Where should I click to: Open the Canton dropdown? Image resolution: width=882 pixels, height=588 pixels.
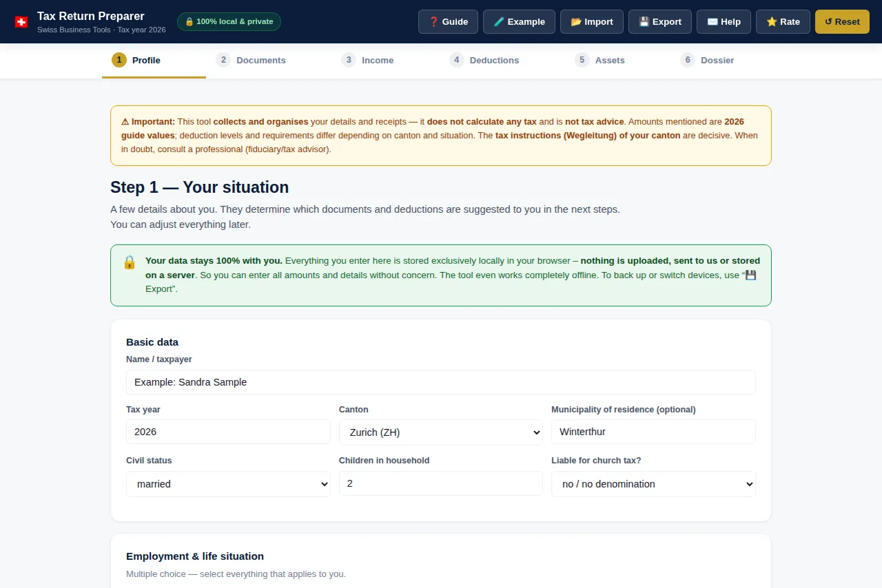pyautogui.click(x=441, y=432)
